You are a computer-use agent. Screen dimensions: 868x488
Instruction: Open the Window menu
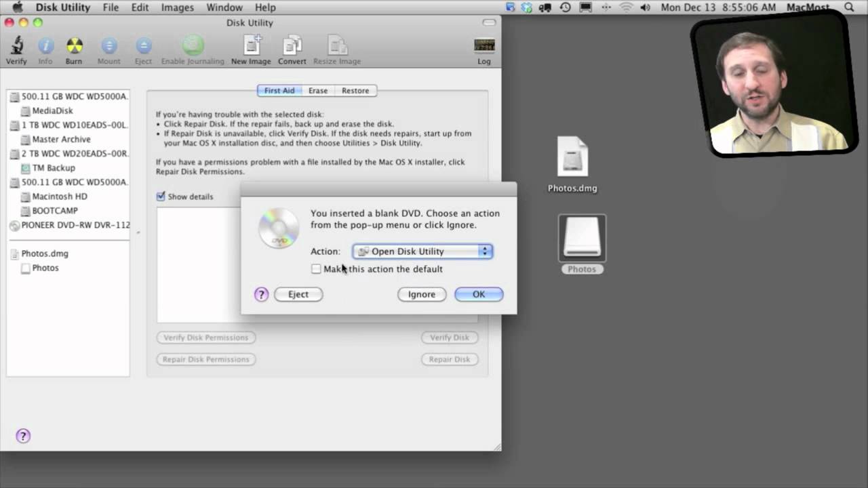[224, 7]
